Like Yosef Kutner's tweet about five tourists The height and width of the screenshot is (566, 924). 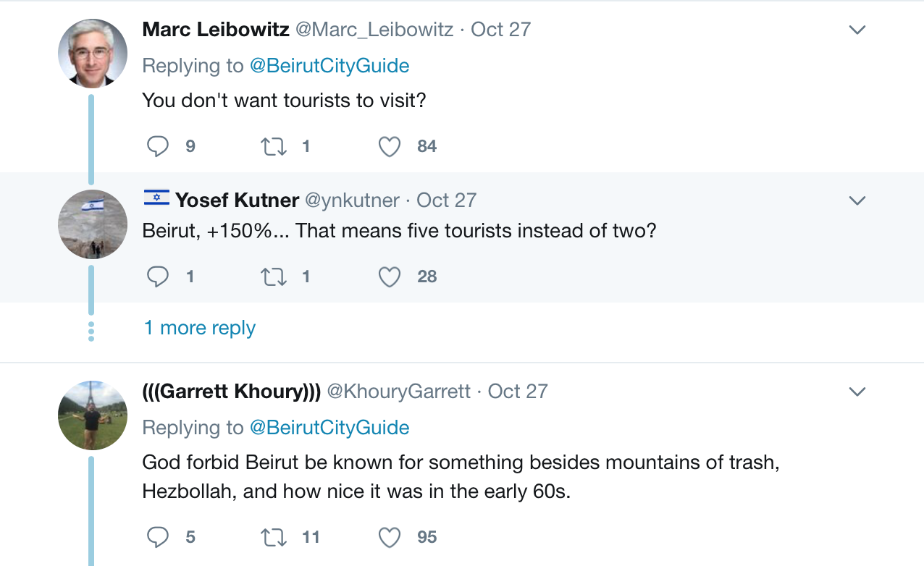pyautogui.click(x=390, y=276)
